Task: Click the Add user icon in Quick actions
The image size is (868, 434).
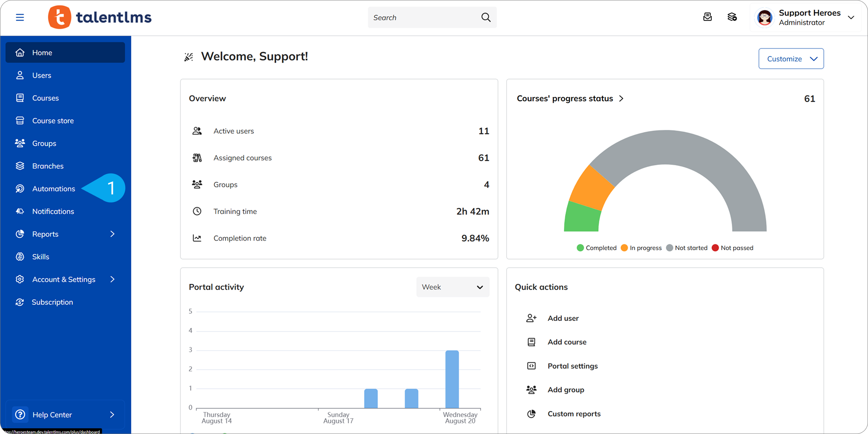Action: tap(531, 318)
